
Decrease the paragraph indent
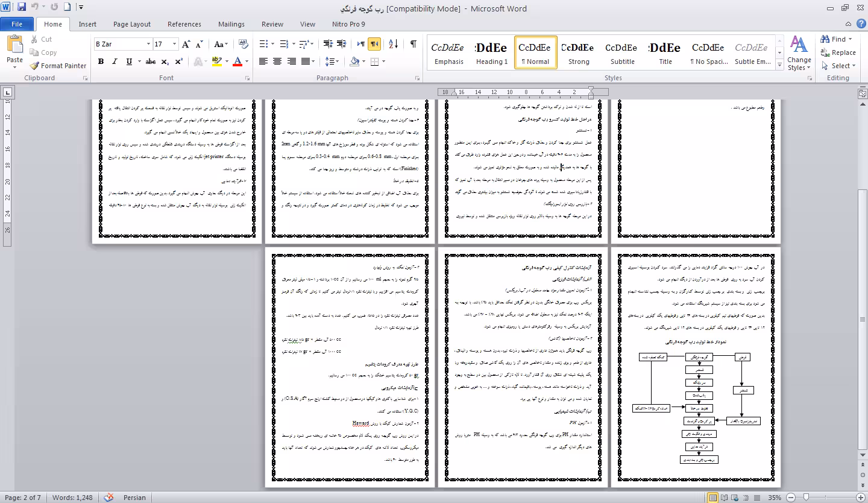[328, 44]
